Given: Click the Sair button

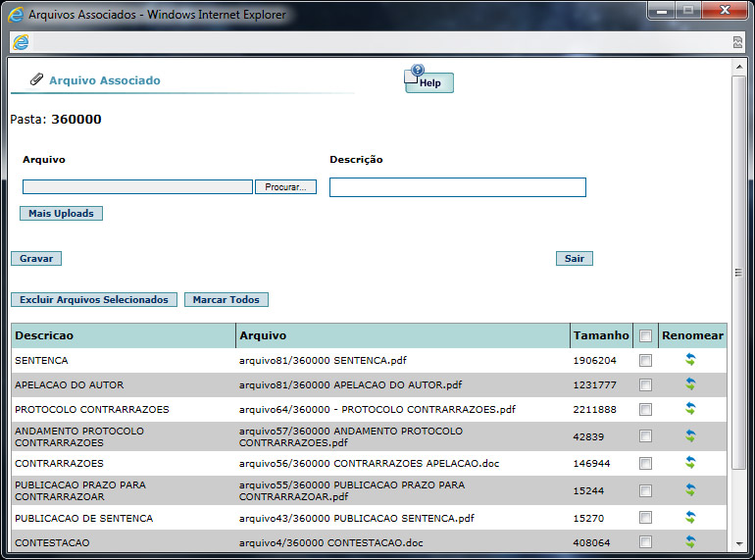Looking at the screenshot, I should tap(575, 259).
